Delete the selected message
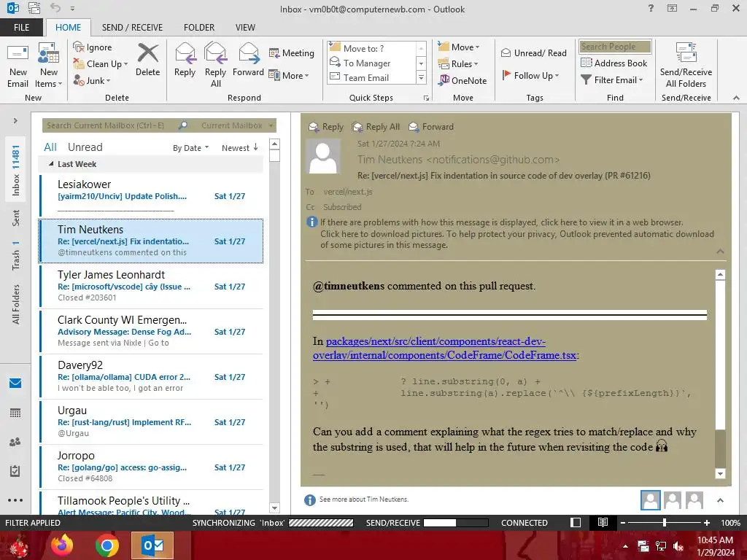This screenshot has width=747, height=560. tap(147, 60)
